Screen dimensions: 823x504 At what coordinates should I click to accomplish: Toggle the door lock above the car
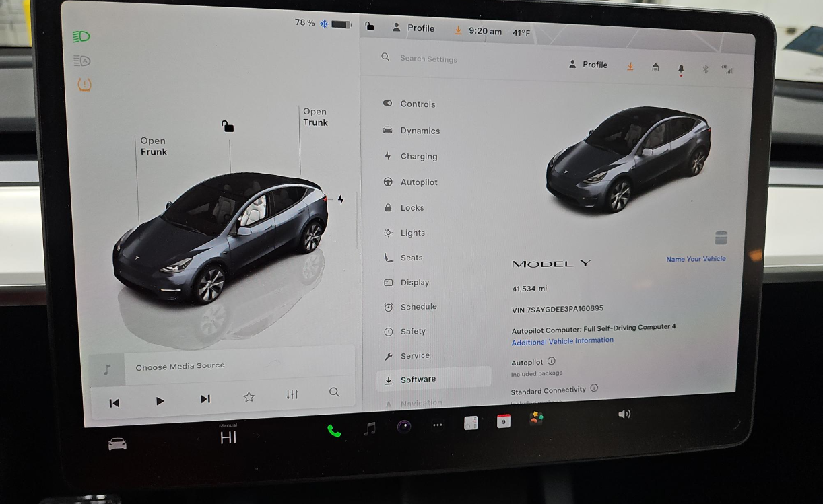[228, 126]
